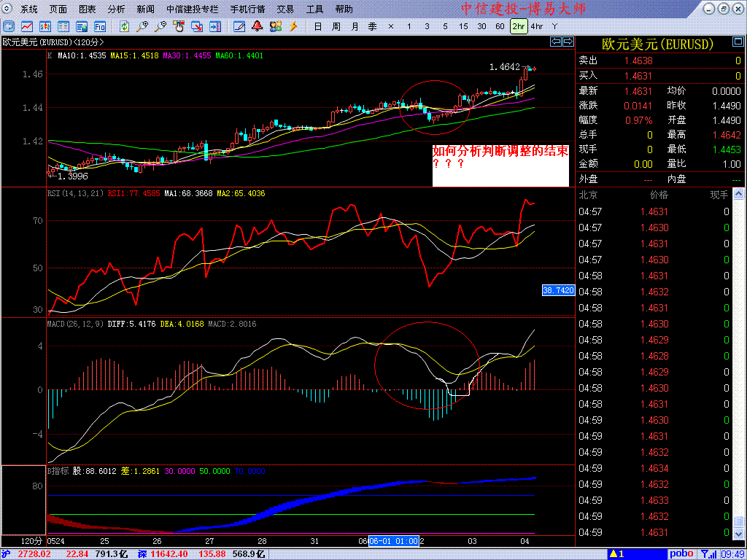Switch to quarterly 季 period

pyautogui.click(x=373, y=26)
